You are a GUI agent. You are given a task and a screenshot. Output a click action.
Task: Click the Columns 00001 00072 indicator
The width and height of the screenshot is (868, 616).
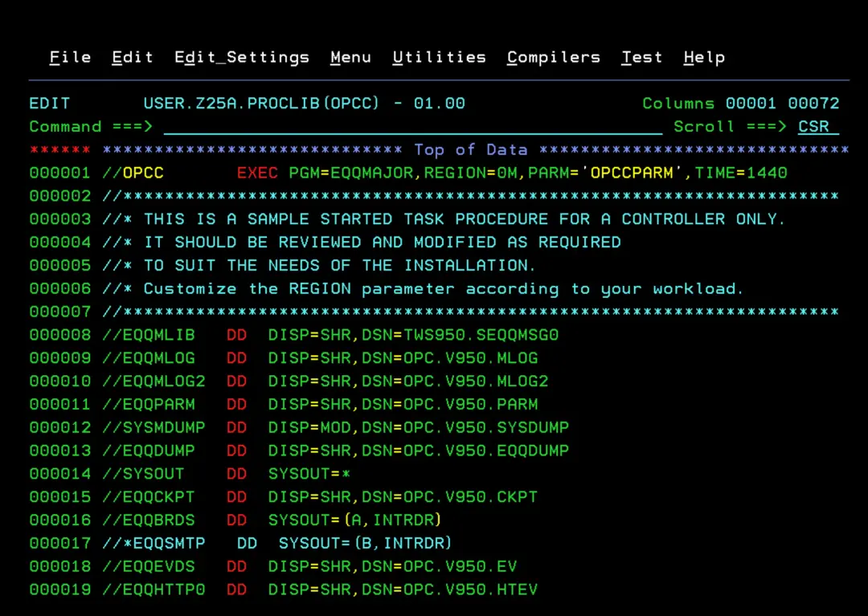pyautogui.click(x=741, y=104)
